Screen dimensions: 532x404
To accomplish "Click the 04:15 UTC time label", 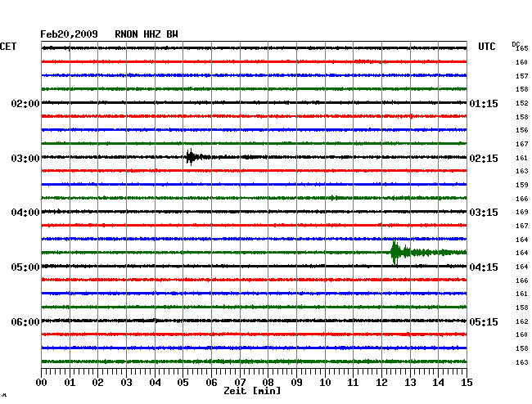I will click(x=484, y=267).
